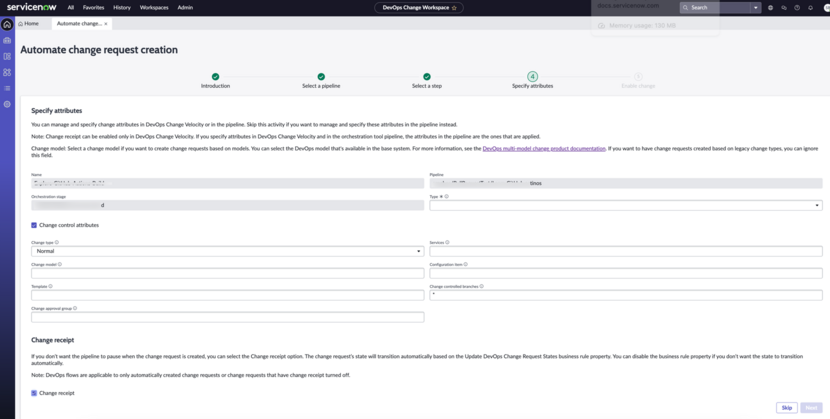Open the help icon in the header

[797, 8]
